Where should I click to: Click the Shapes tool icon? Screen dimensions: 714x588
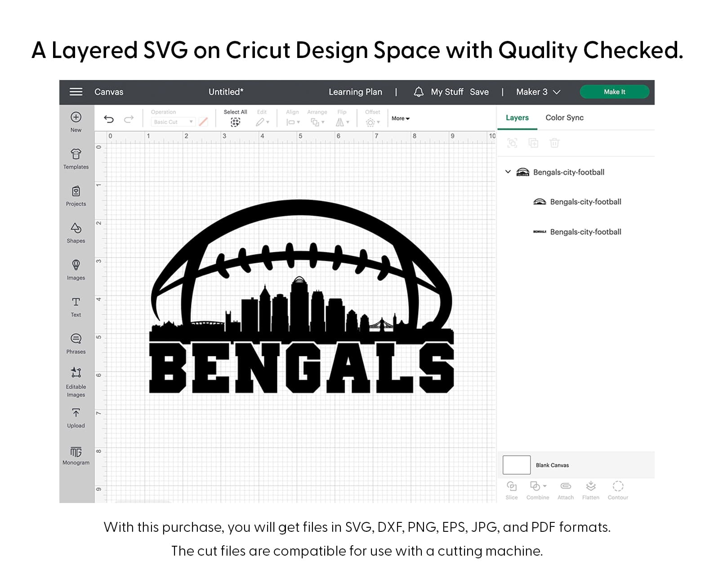pos(76,228)
